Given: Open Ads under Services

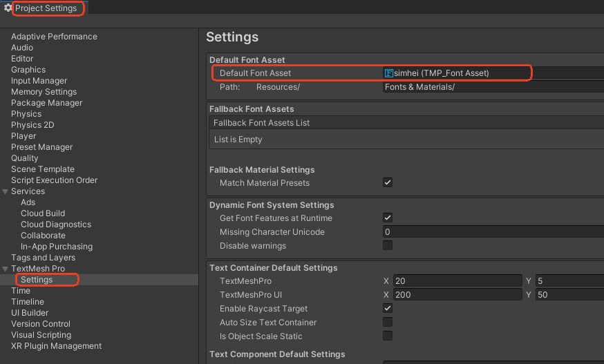Looking at the screenshot, I should [x=28, y=202].
